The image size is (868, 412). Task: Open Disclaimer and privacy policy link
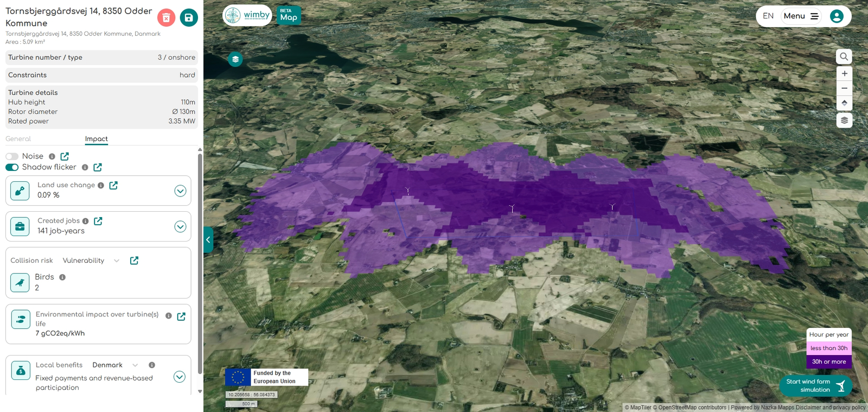coord(831,408)
